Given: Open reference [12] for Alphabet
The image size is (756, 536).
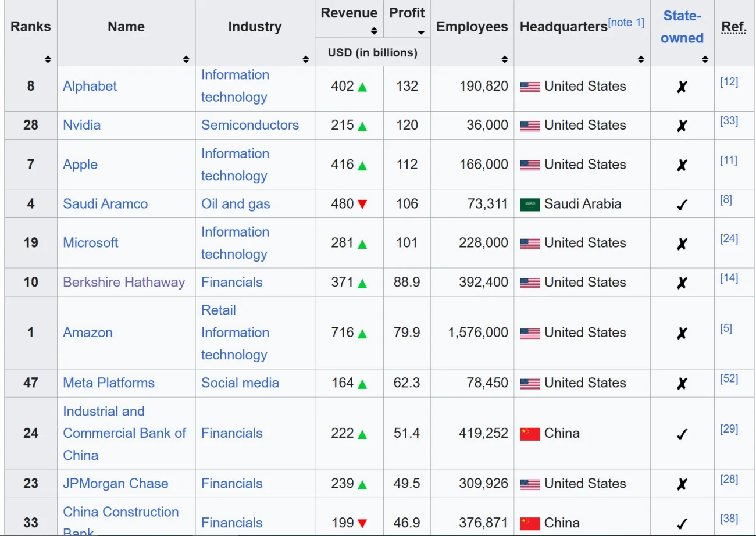Looking at the screenshot, I should (729, 82).
